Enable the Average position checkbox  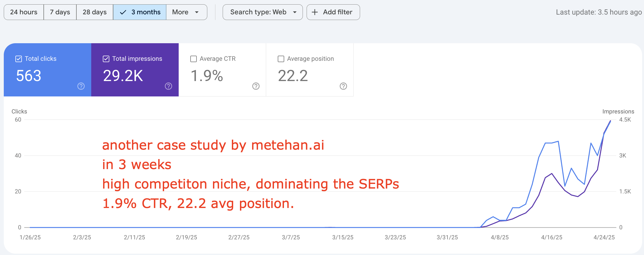(281, 59)
